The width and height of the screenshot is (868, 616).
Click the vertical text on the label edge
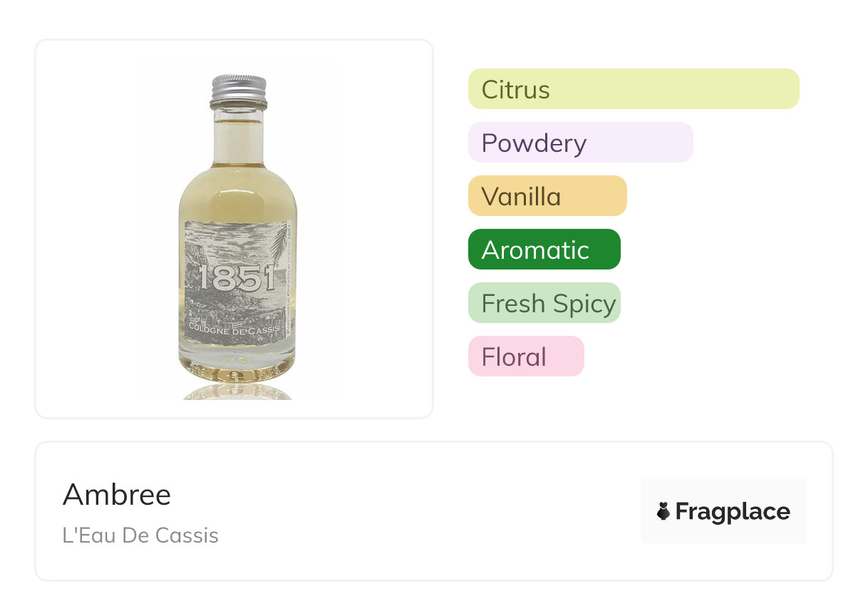pos(290,285)
